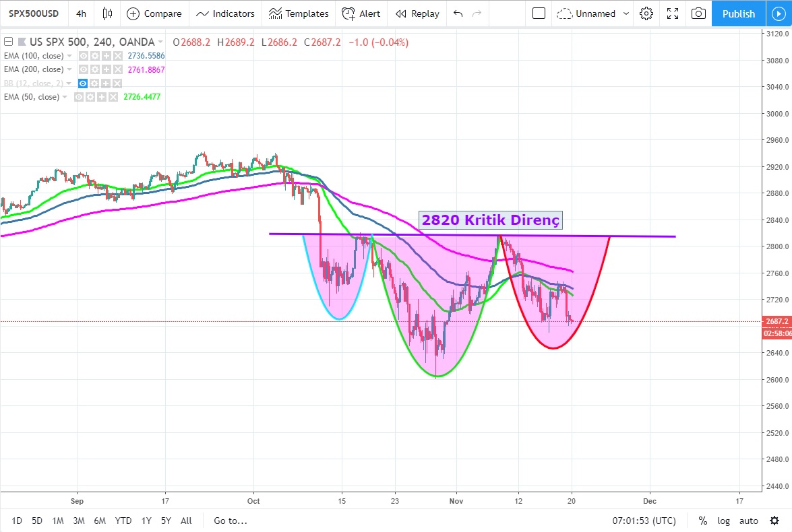
Task: Expand EMA (100, close) dropdown arrow
Action: (69, 56)
